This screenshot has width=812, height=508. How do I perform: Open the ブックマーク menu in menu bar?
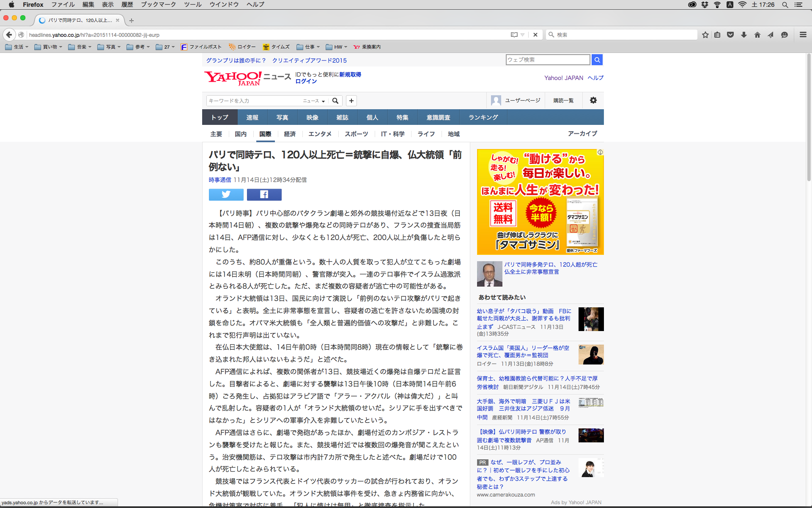click(158, 5)
